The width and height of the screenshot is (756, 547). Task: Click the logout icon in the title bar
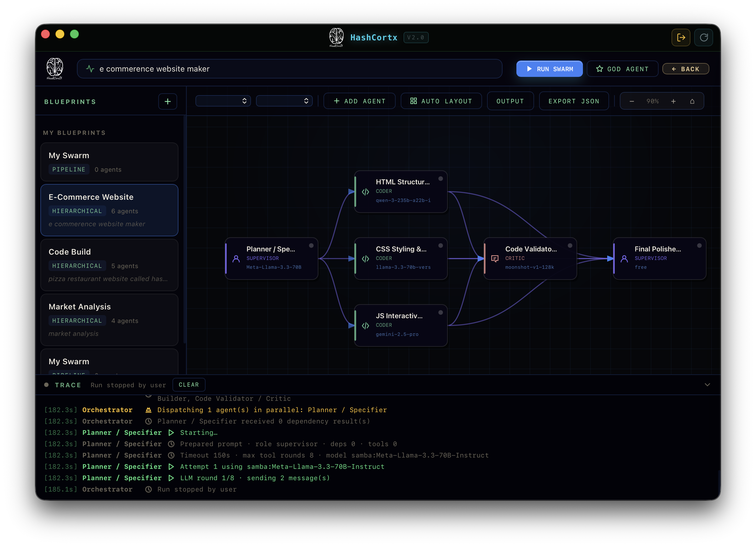pos(681,37)
